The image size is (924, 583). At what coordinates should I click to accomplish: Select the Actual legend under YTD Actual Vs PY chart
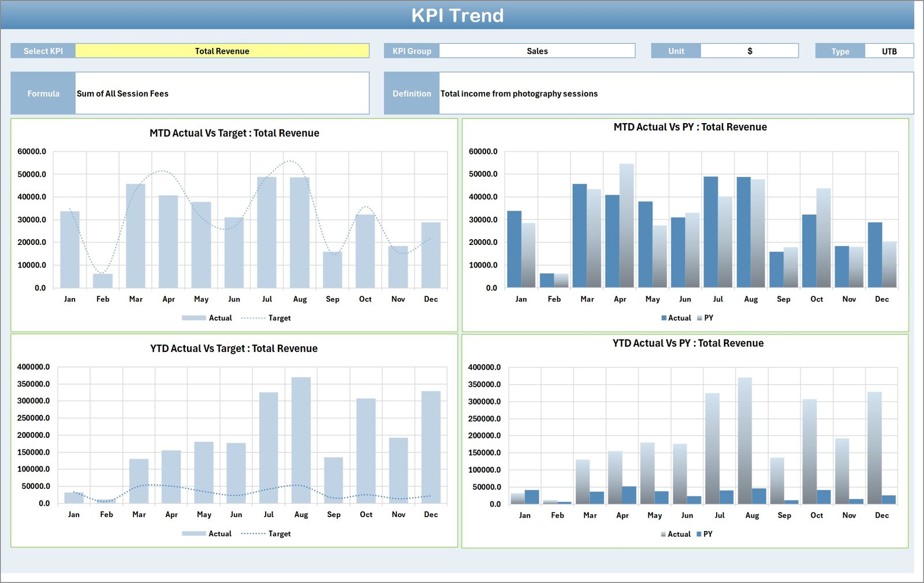pyautogui.click(x=677, y=534)
